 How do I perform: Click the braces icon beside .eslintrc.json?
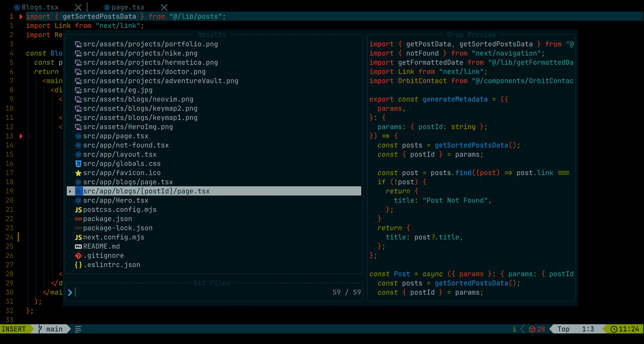pos(78,265)
